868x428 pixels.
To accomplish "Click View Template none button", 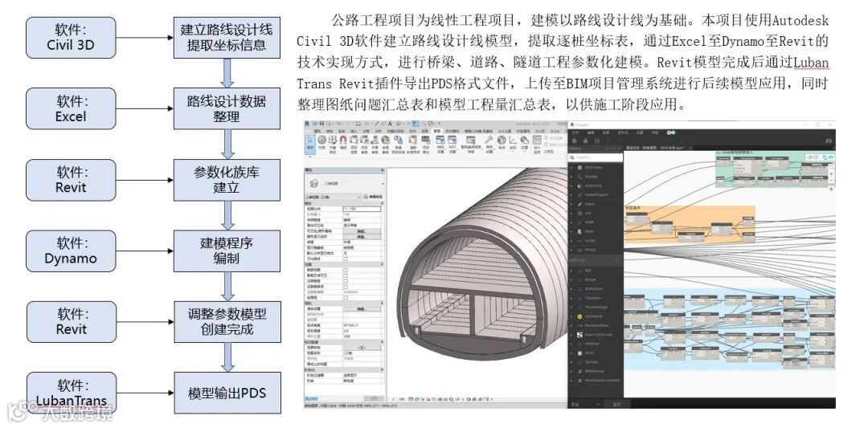I will 362,348.
